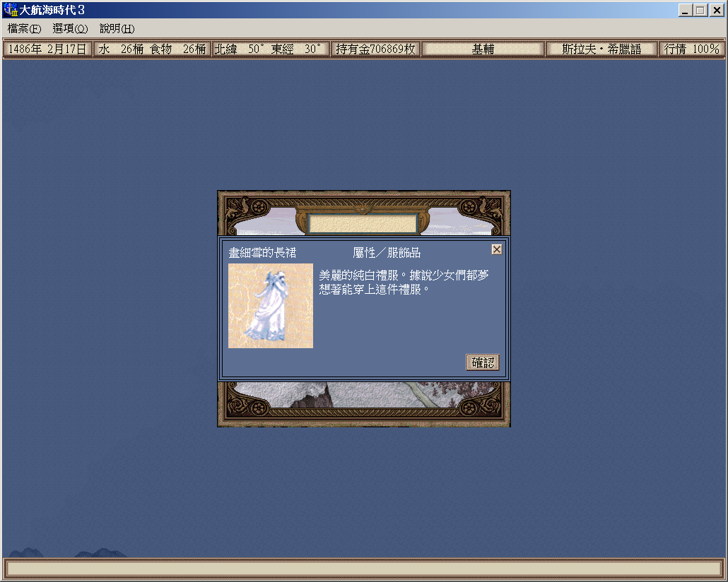This screenshot has width=728, height=582.
Task: Click the white dress item picture
Action: coord(270,306)
